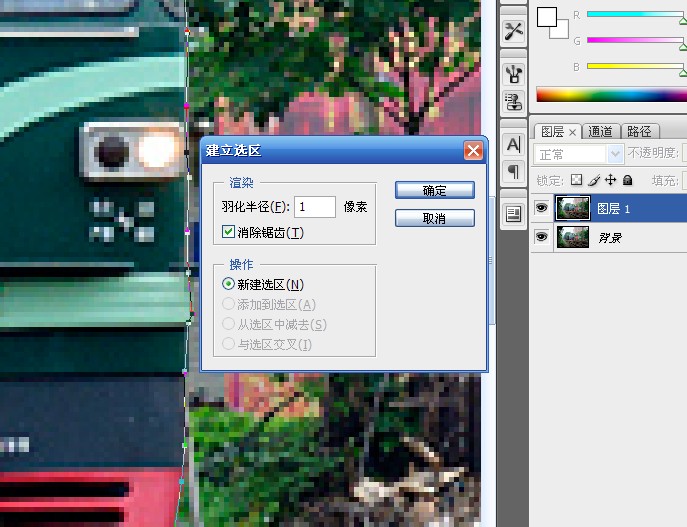Hide 图层 1 using its eye icon
Viewport: 687px width, 527px height.
pos(541,208)
